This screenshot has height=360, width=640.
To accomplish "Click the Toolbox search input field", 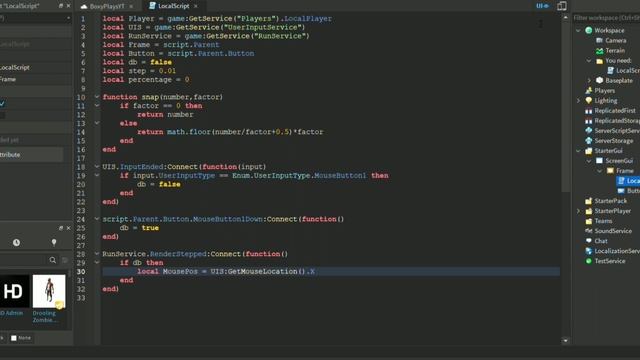I will (23, 260).
